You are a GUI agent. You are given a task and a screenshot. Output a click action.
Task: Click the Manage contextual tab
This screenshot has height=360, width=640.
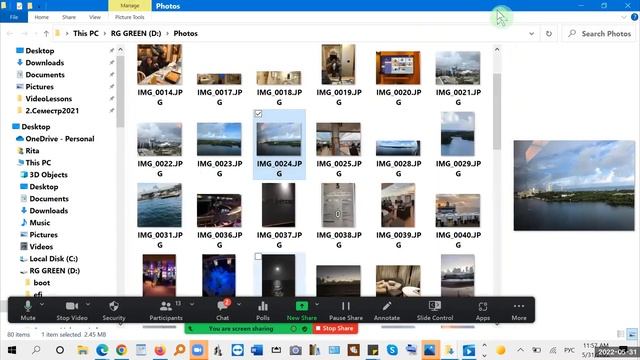[130, 6]
